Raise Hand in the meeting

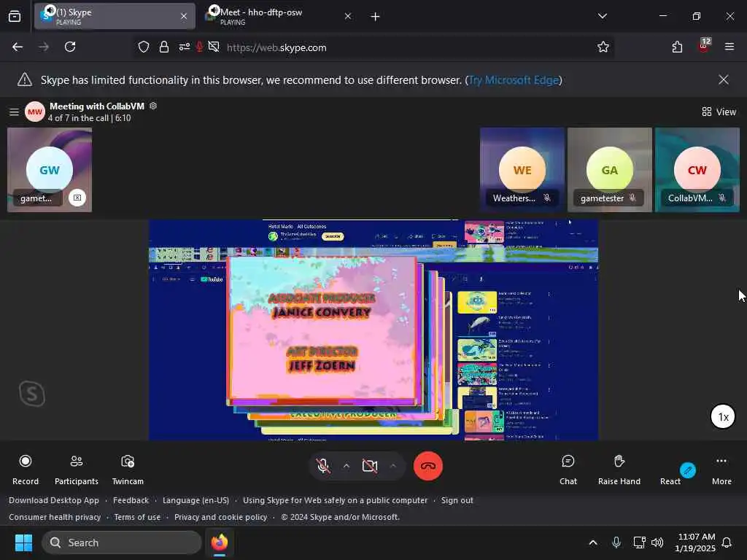tap(619, 470)
